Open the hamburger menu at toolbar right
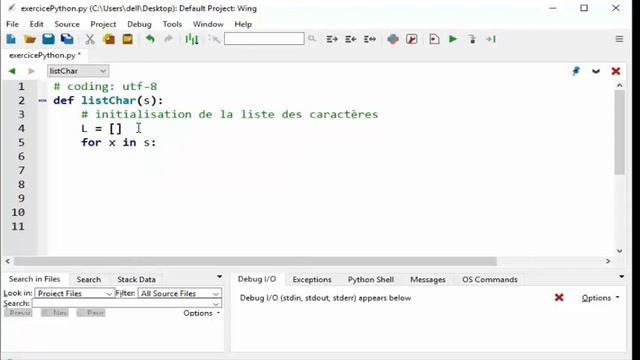Image resolution: width=640 pixels, height=360 pixels. 619,39
